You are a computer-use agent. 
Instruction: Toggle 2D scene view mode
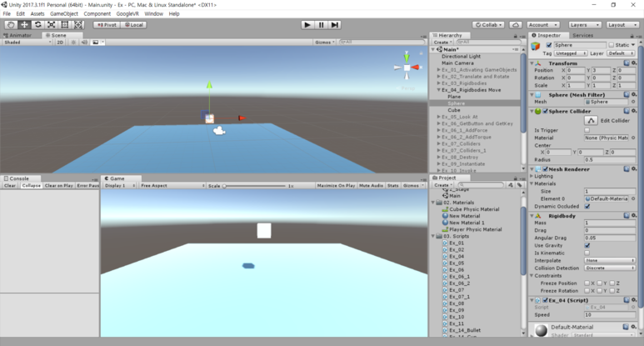pos(60,43)
